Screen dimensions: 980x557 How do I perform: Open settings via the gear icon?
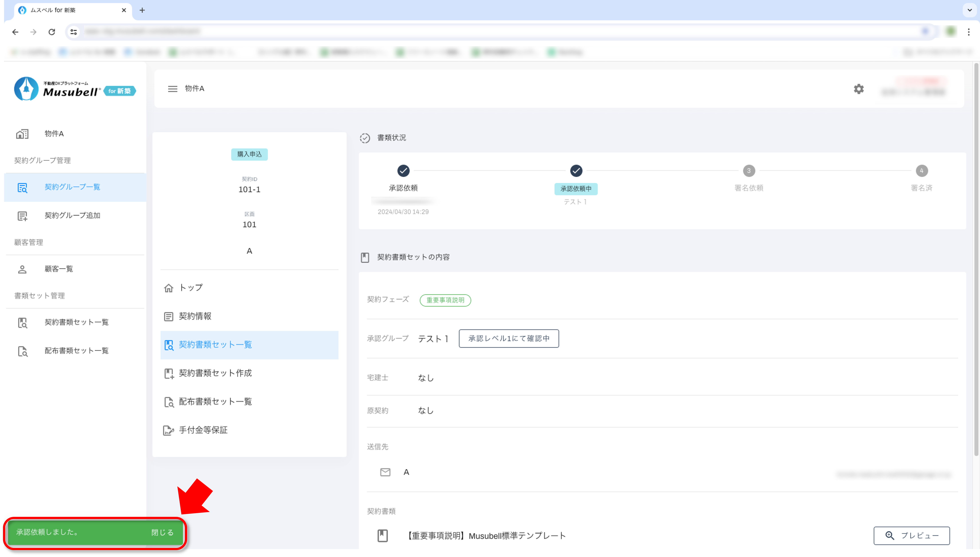pos(859,89)
